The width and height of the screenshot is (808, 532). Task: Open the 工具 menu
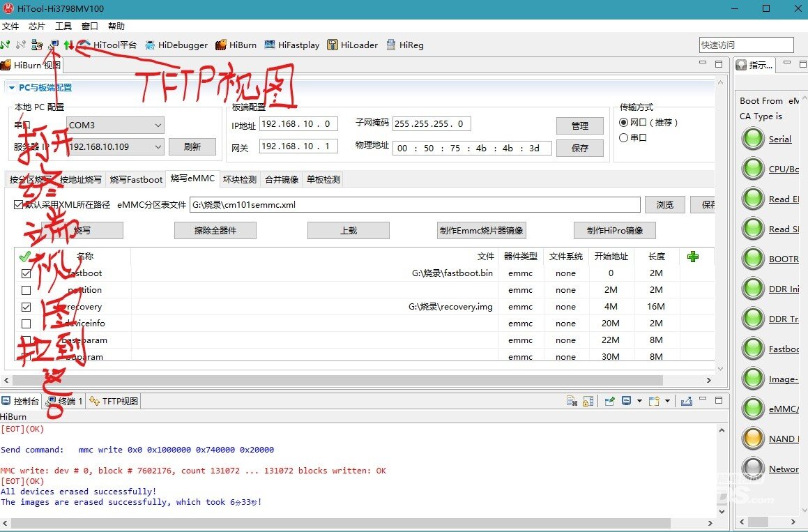[x=63, y=26]
